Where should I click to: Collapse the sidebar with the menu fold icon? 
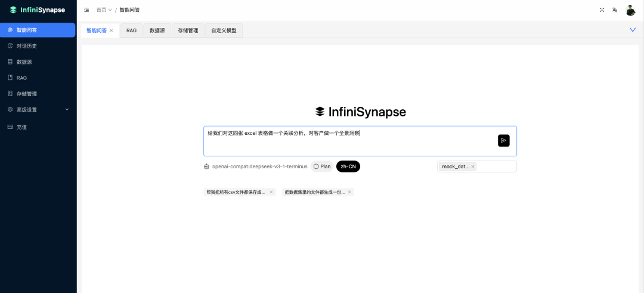tap(86, 10)
